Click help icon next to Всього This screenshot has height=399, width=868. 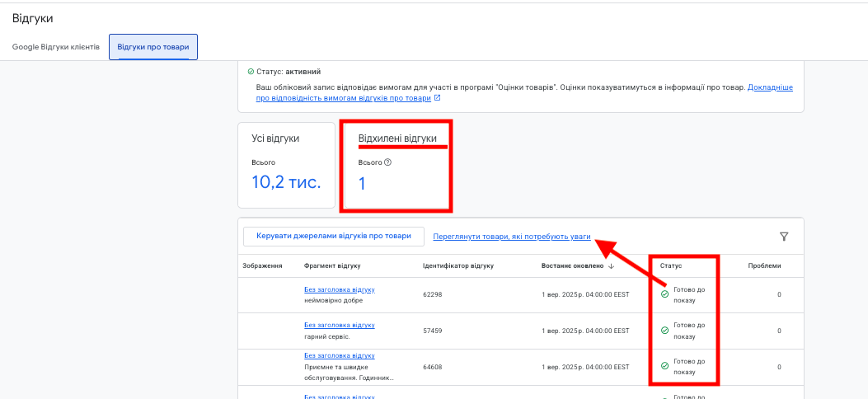pos(388,162)
